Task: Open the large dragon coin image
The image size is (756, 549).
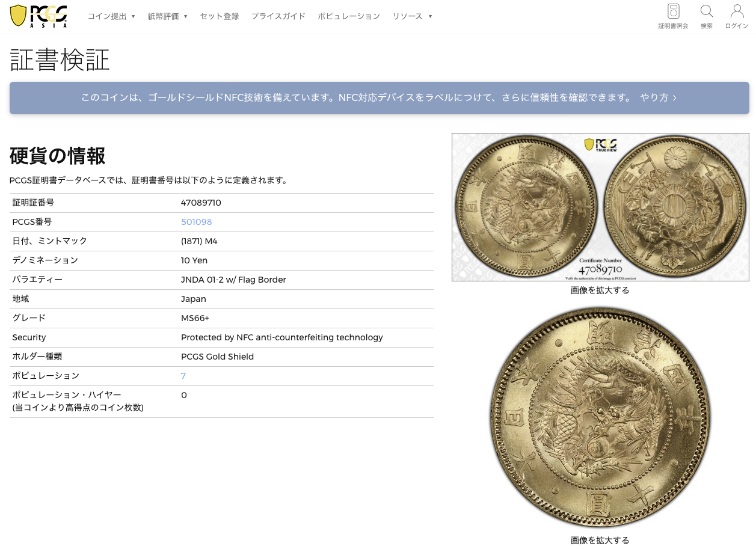Action: (x=600, y=417)
